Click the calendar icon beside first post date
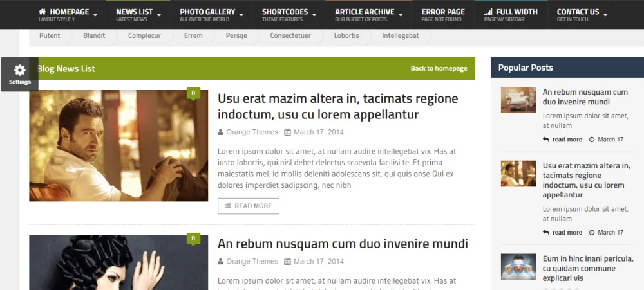Image resolution: width=644 pixels, height=290 pixels. (x=287, y=132)
